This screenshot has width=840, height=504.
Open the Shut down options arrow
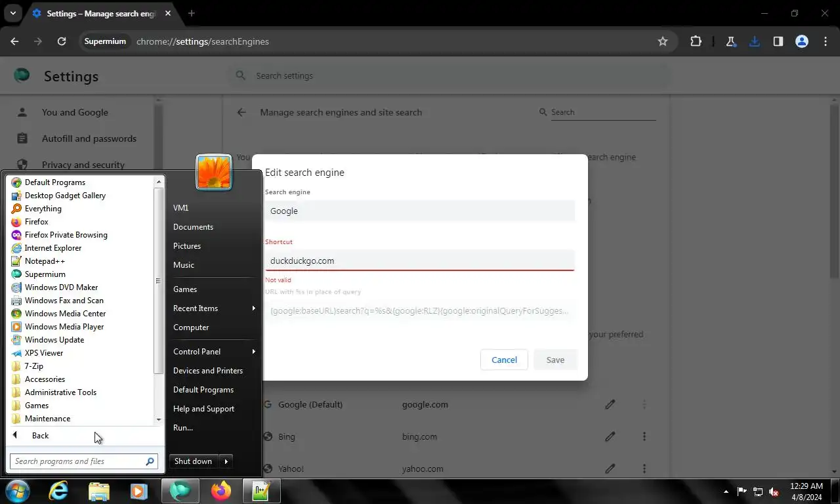226,461
